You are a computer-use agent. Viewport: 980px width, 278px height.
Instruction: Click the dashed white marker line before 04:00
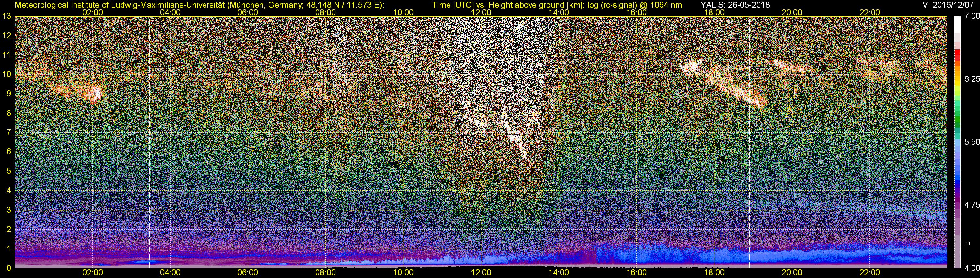tap(149, 142)
